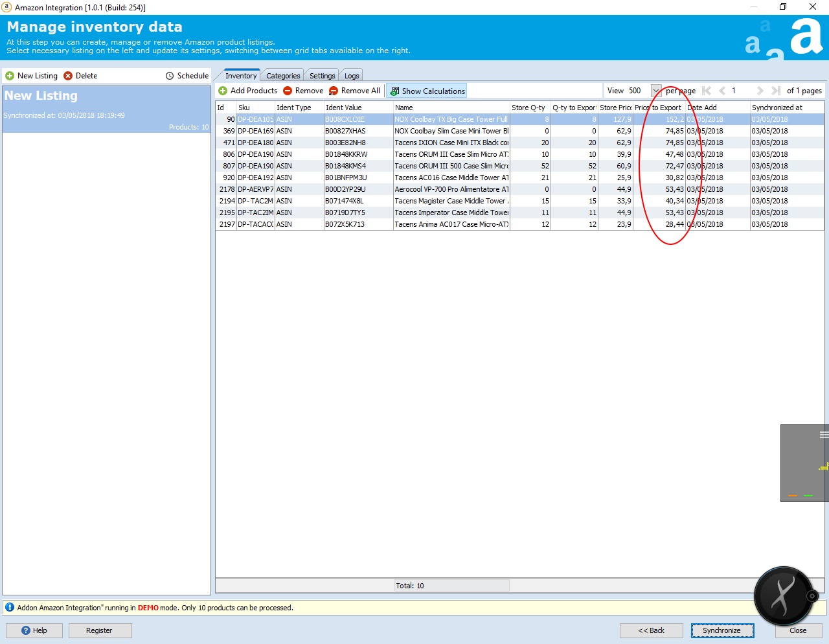Screen dimensions: 829x644
Task: Go to previous page arrow
Action: (722, 91)
